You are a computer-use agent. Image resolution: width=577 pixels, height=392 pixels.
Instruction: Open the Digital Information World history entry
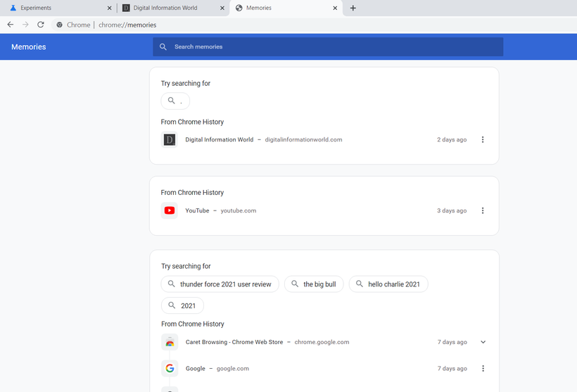pyautogui.click(x=220, y=139)
